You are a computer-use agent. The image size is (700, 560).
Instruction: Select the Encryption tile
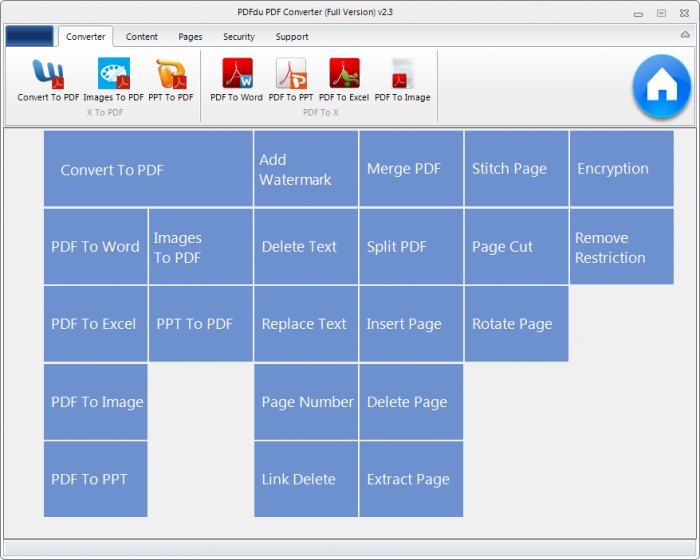coord(621,169)
